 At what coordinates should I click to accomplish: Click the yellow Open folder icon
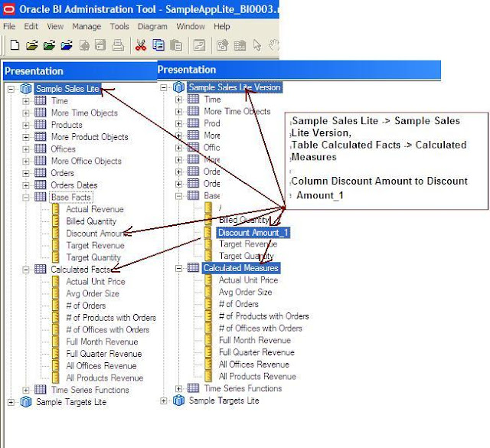(32, 45)
